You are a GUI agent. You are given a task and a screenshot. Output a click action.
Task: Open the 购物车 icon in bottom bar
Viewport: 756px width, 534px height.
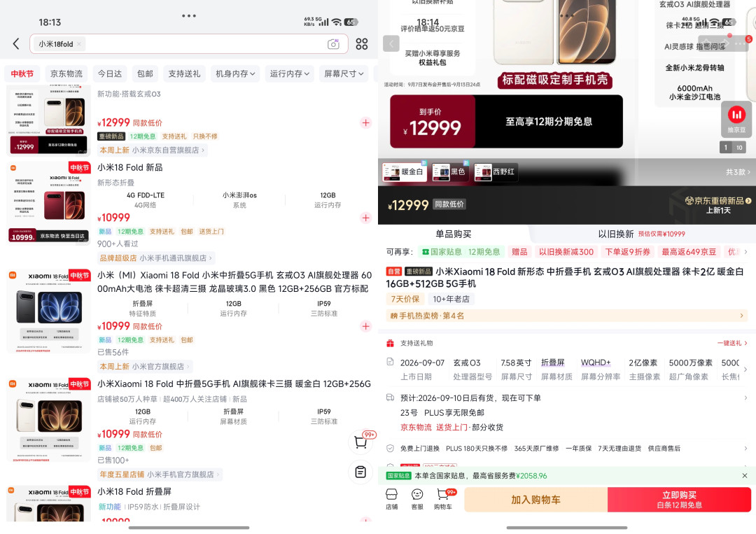tap(444, 499)
